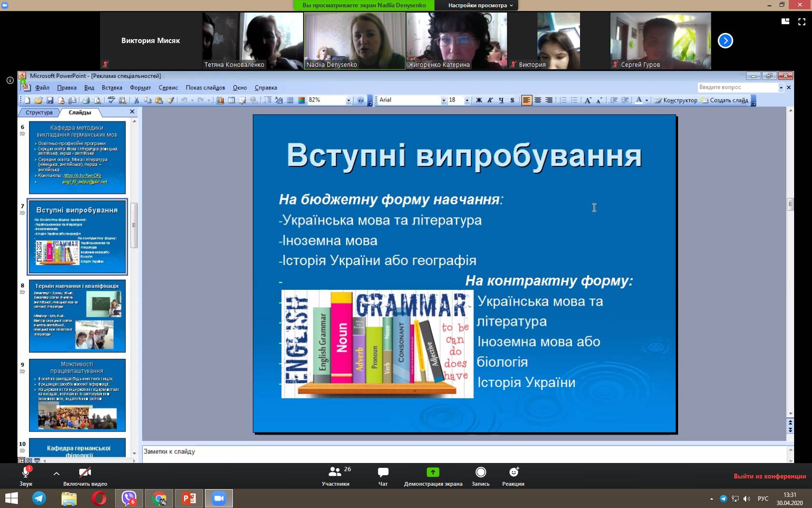
Task: Select slide 8 thumbnail Термін навчання
Action: [77, 316]
